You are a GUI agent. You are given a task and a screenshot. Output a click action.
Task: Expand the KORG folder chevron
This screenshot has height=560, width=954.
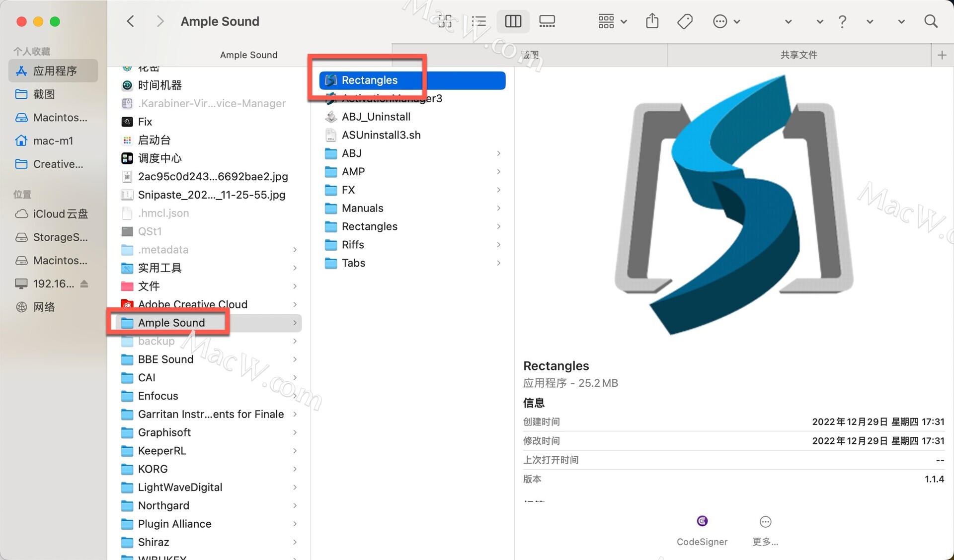[295, 469]
